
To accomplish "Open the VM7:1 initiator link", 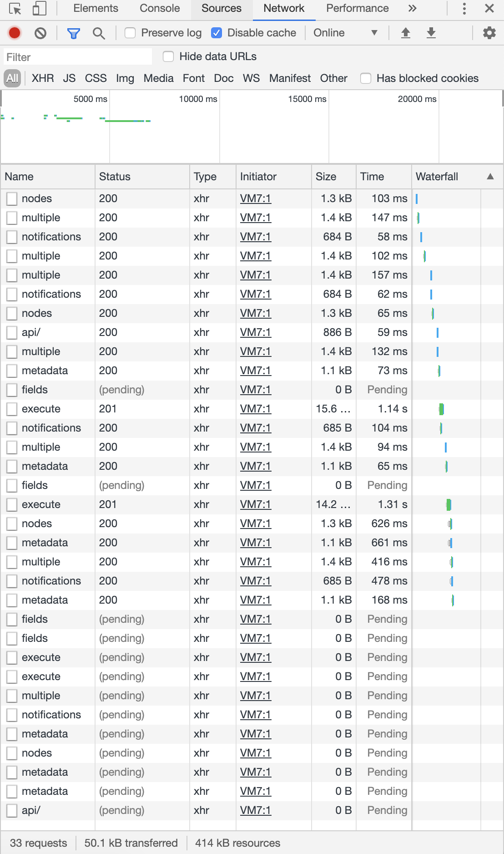I will (x=255, y=198).
